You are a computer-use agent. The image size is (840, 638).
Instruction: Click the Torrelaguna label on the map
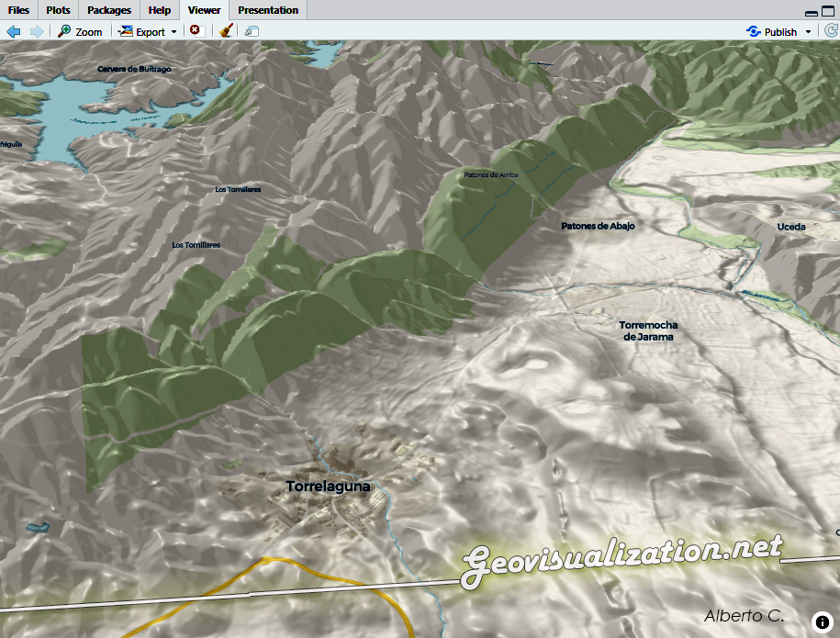click(x=328, y=487)
